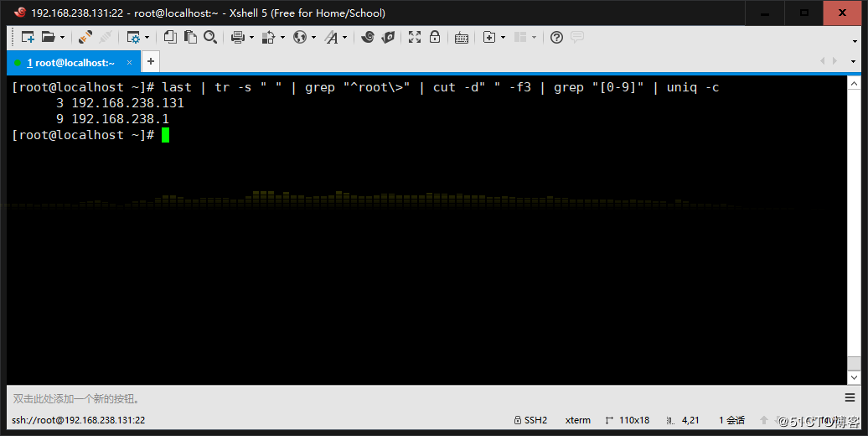Click the Lock screen padlock icon

pyautogui.click(x=435, y=37)
